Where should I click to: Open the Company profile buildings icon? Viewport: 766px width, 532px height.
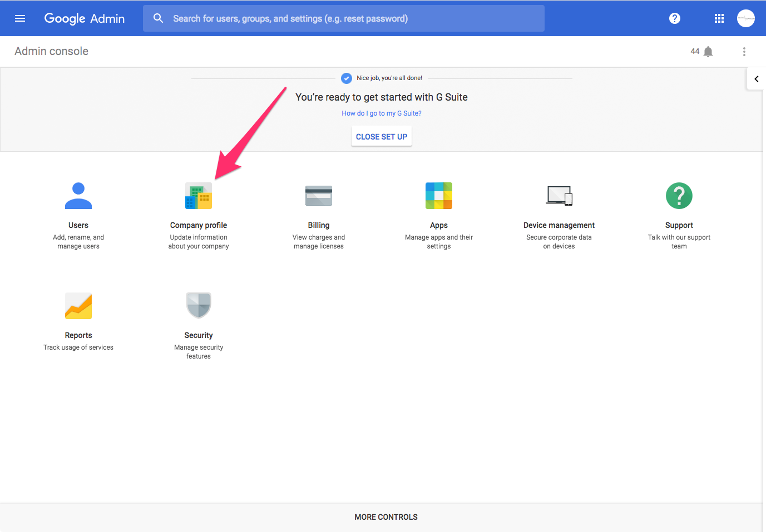point(199,196)
